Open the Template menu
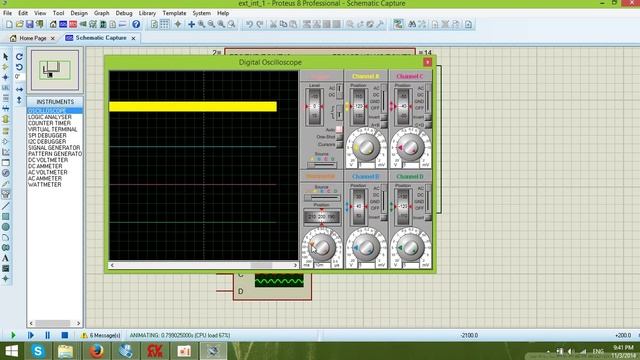Image resolution: width=640 pixels, height=360 pixels. point(174,13)
